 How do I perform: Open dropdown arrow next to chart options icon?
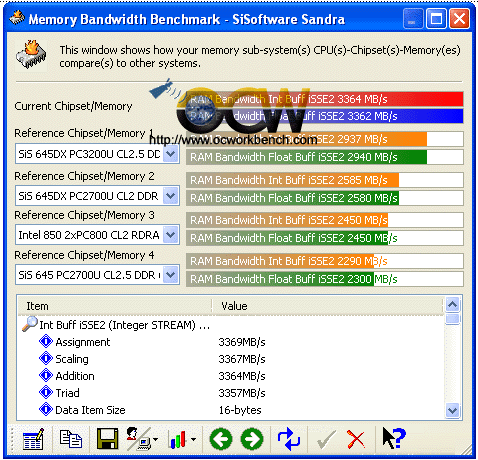click(x=193, y=439)
